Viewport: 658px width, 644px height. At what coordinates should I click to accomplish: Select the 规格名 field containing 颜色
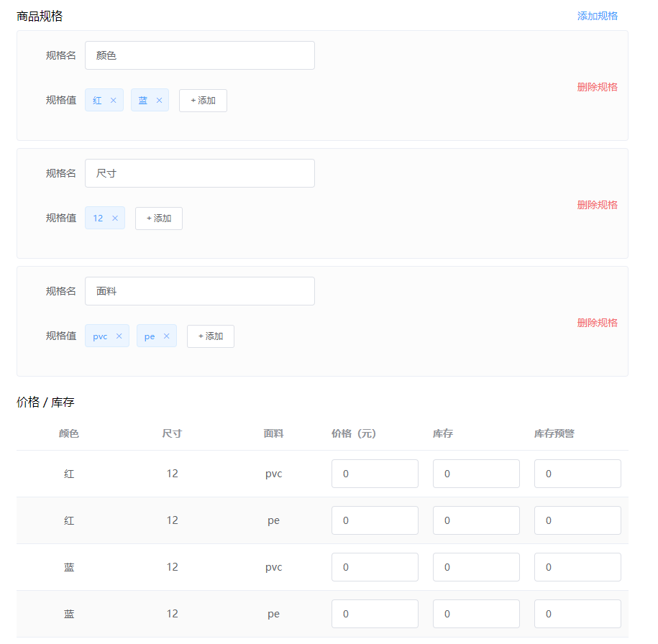pyautogui.click(x=199, y=55)
